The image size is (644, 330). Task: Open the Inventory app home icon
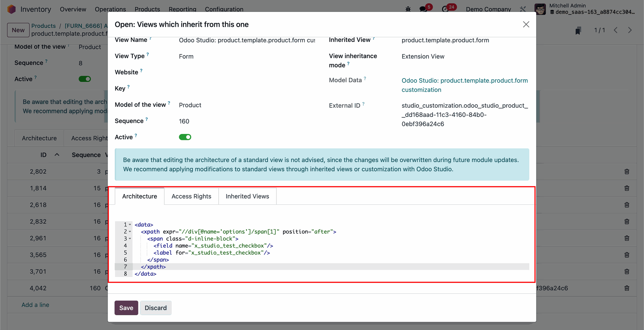(x=11, y=9)
